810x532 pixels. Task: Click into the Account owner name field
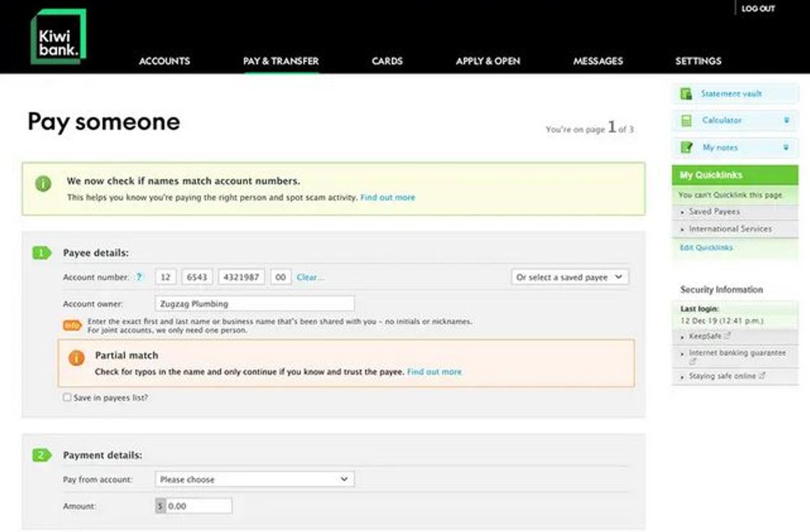click(254, 304)
